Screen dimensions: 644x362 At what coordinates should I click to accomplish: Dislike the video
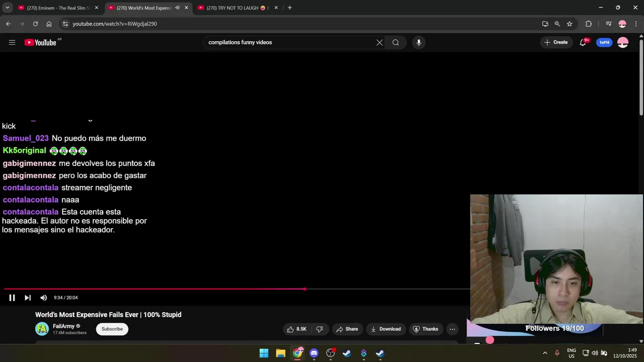(x=319, y=329)
